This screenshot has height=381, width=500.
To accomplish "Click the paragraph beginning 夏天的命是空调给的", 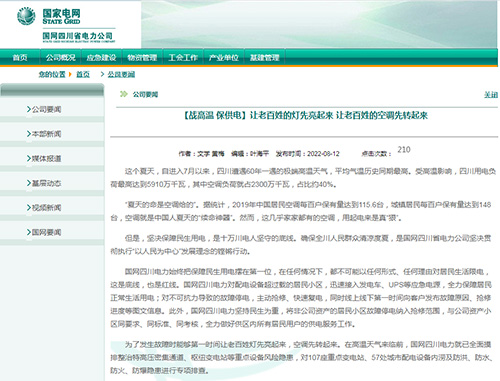I will [x=301, y=211].
